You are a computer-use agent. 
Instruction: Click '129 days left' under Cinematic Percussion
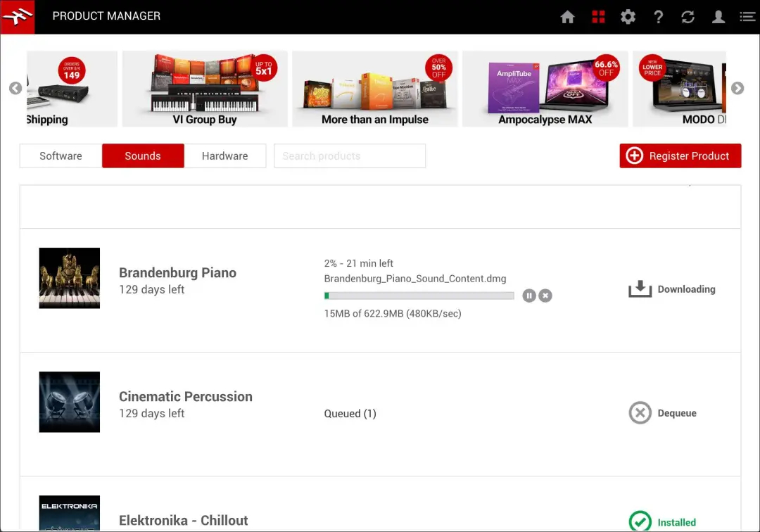point(152,413)
